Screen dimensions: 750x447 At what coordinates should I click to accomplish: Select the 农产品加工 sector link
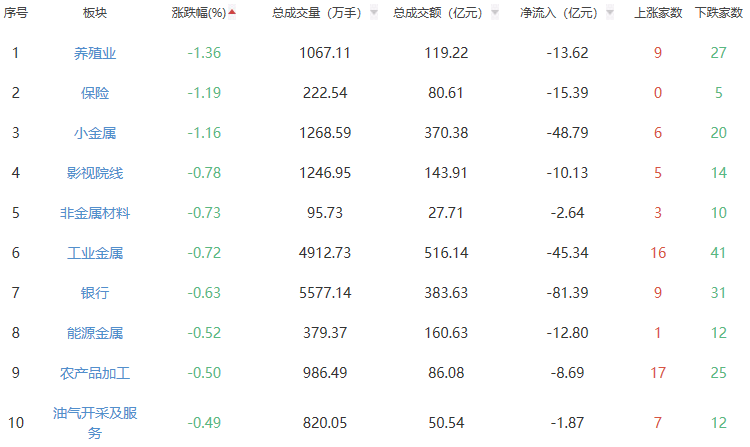click(x=95, y=373)
